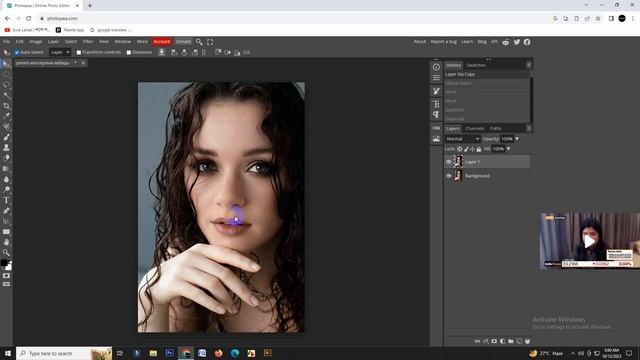Open the Info panel icon

[x=436, y=67]
